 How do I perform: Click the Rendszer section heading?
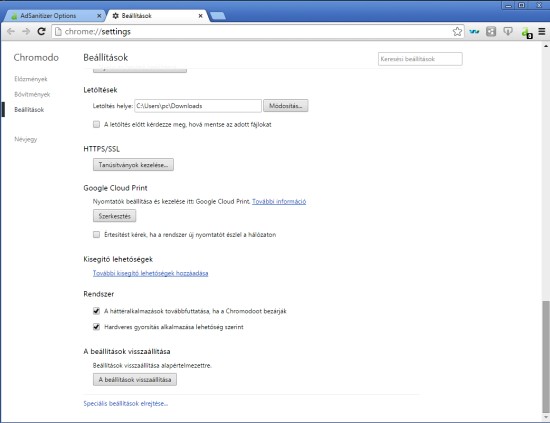click(99, 294)
